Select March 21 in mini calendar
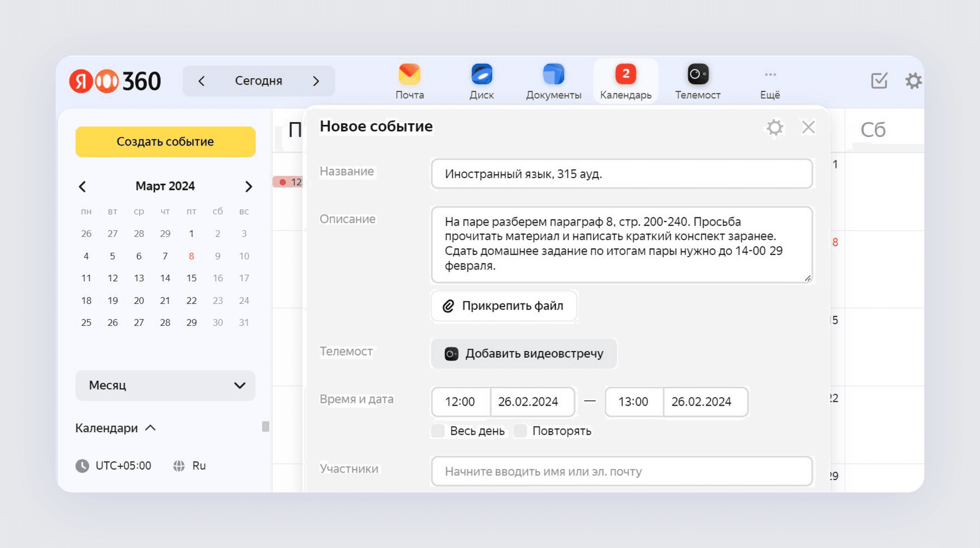The width and height of the screenshot is (980, 548). 165,301
